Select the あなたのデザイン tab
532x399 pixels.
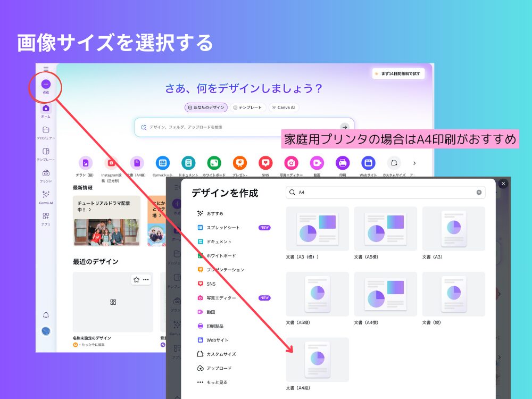[x=206, y=107]
